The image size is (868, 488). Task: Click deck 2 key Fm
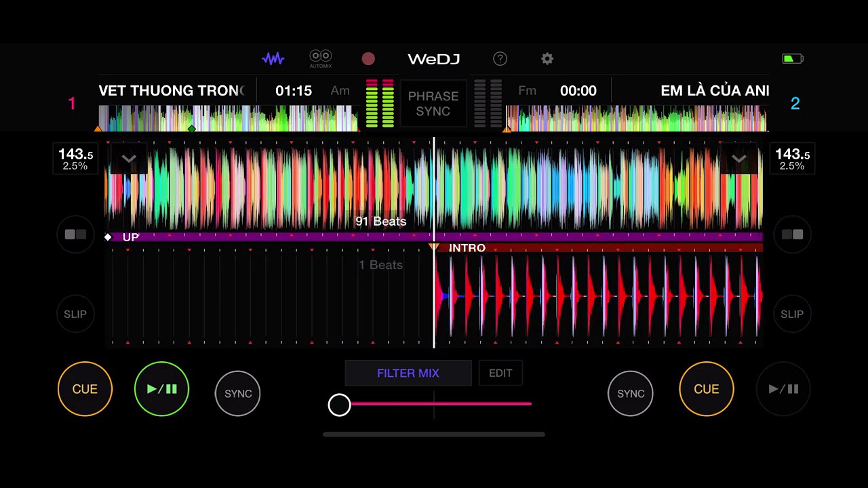pos(527,91)
